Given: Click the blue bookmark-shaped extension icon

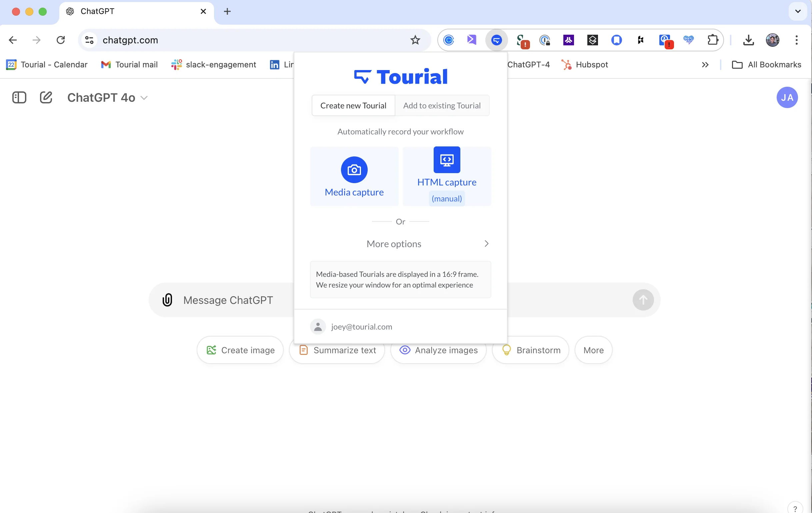Looking at the screenshot, I should coord(616,40).
